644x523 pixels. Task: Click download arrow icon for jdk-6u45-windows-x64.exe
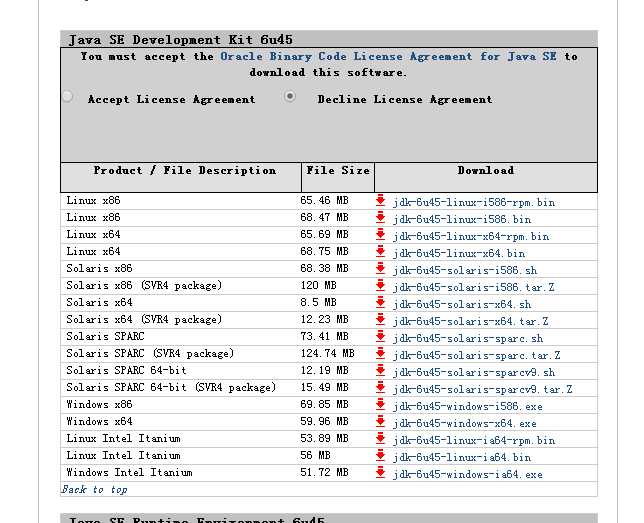380,421
